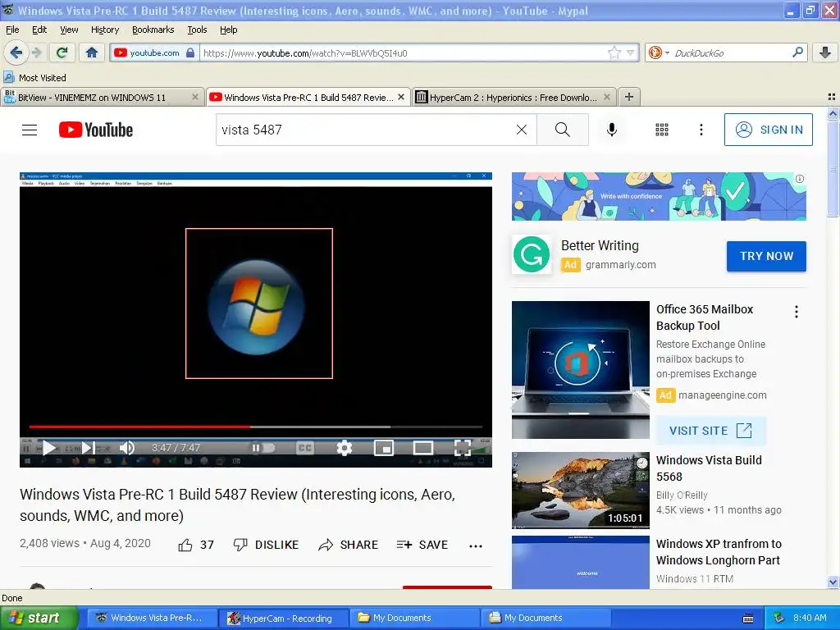Click the YouTube search magnifier button

[x=563, y=130]
